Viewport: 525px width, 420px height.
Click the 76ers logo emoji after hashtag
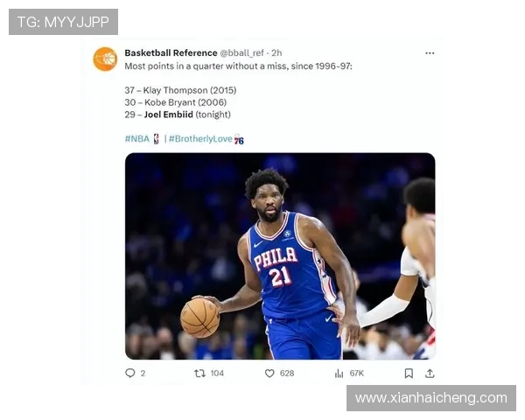pos(239,139)
